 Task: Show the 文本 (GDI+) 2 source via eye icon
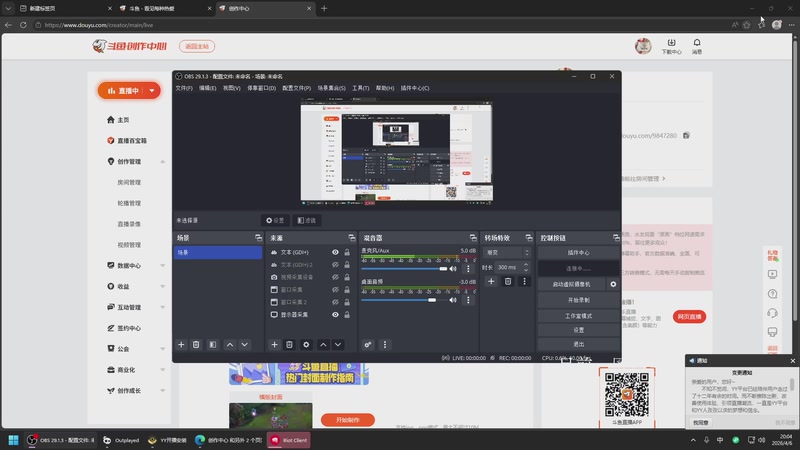point(335,265)
